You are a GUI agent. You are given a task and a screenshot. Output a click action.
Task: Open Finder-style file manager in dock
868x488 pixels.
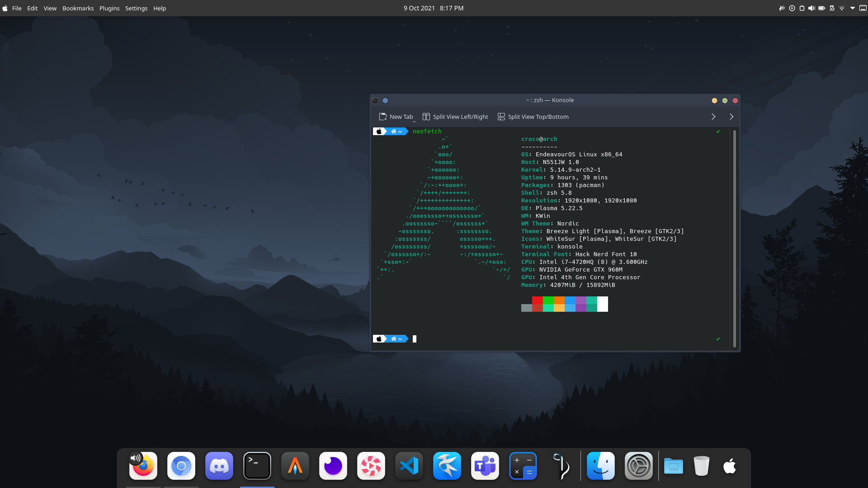tap(601, 466)
